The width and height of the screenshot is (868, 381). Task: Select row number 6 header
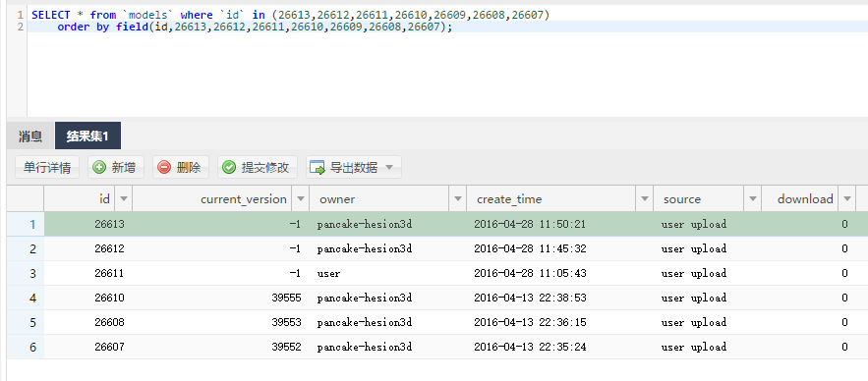(x=26, y=347)
